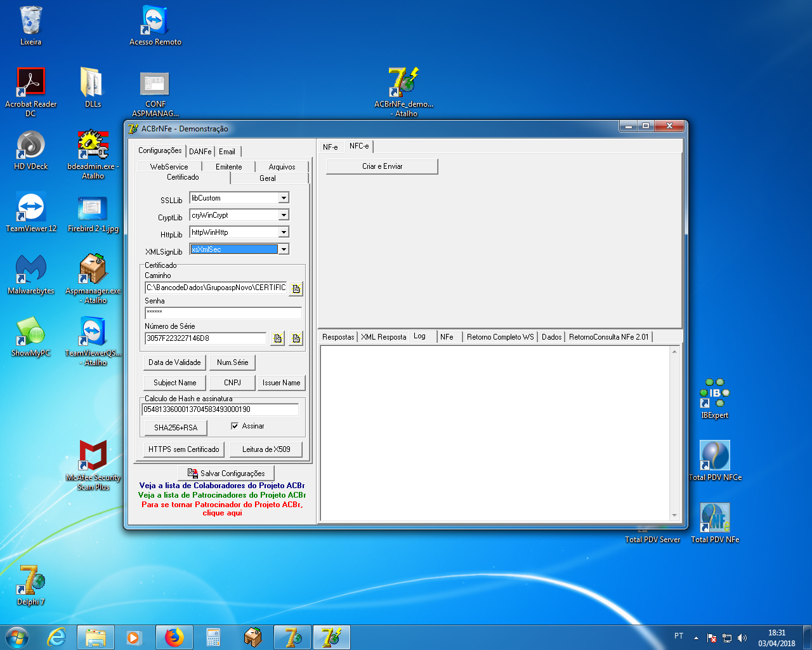Open Windows Explorer from the taskbar
Screen dimensions: 812x650
(96, 637)
